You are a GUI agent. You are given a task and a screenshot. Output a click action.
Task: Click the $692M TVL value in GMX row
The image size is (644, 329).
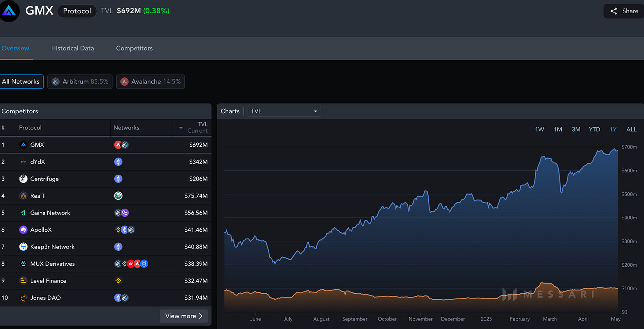click(198, 145)
